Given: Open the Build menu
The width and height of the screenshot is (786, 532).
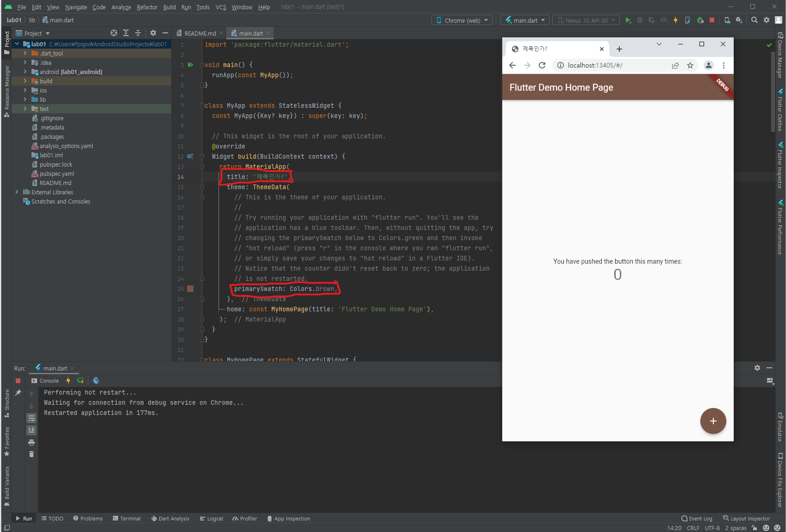Looking at the screenshot, I should (169, 7).
